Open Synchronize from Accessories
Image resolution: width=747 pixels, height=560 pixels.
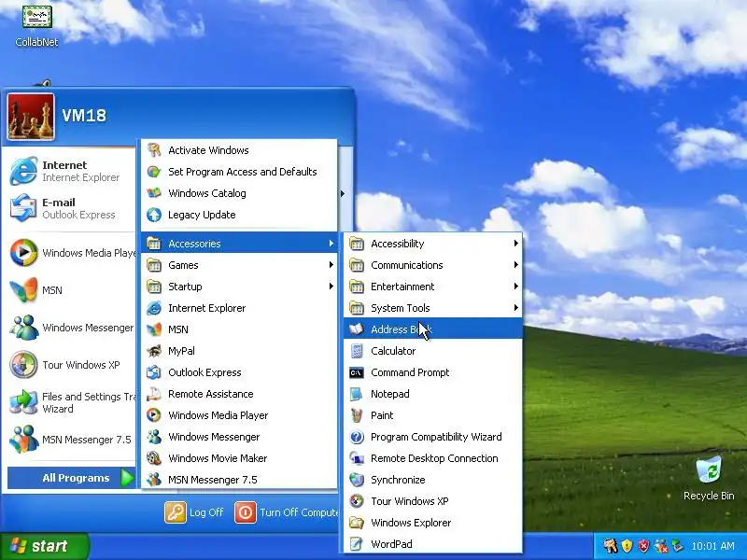tap(432, 480)
